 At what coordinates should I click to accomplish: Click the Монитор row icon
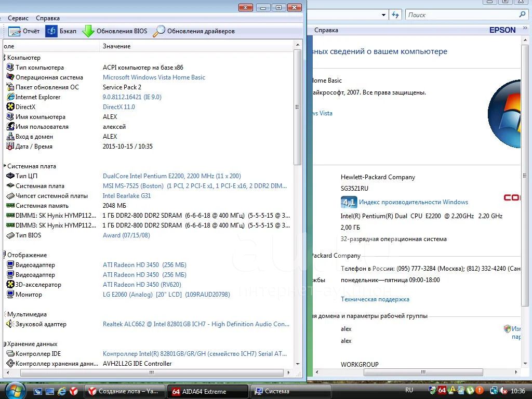[x=10, y=294]
